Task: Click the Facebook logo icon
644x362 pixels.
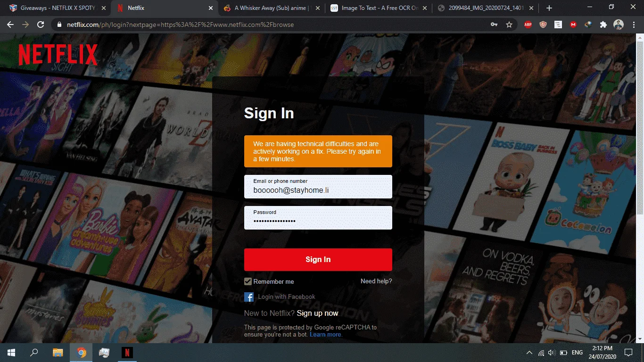Action: 249,297
